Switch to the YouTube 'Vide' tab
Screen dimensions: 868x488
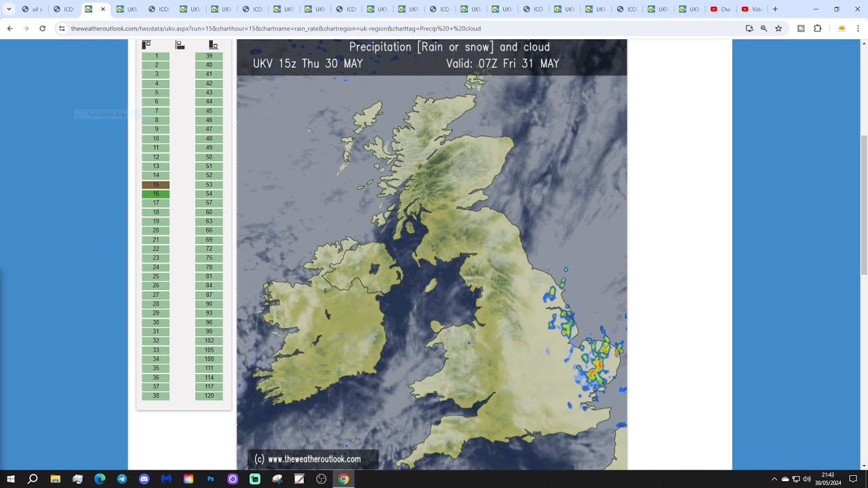click(751, 9)
